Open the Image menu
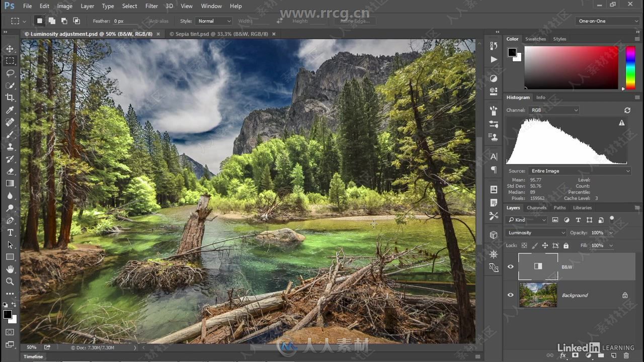The height and width of the screenshot is (362, 644). click(64, 6)
